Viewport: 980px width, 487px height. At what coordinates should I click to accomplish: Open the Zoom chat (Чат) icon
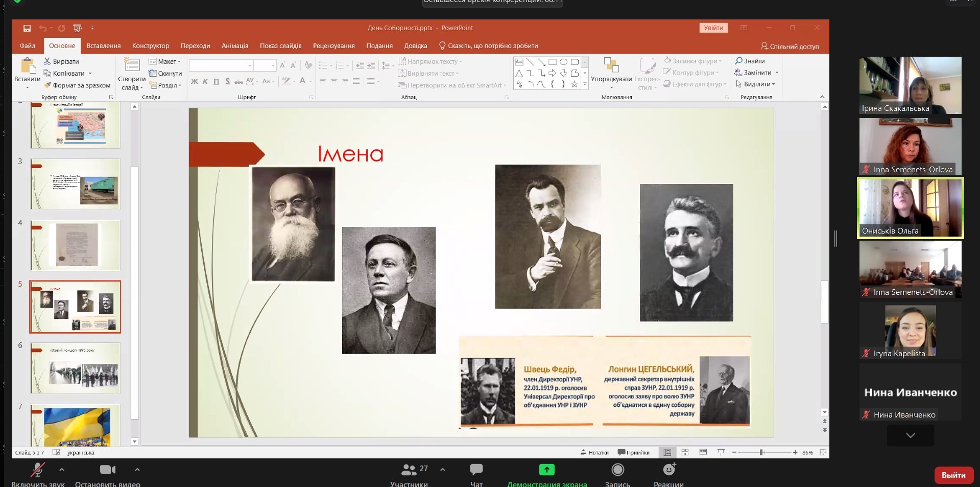click(x=476, y=469)
